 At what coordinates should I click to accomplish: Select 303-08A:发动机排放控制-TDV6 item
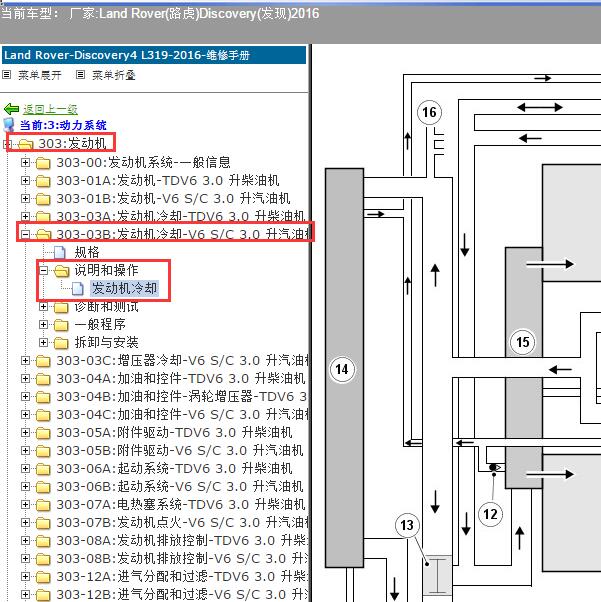click(x=182, y=541)
